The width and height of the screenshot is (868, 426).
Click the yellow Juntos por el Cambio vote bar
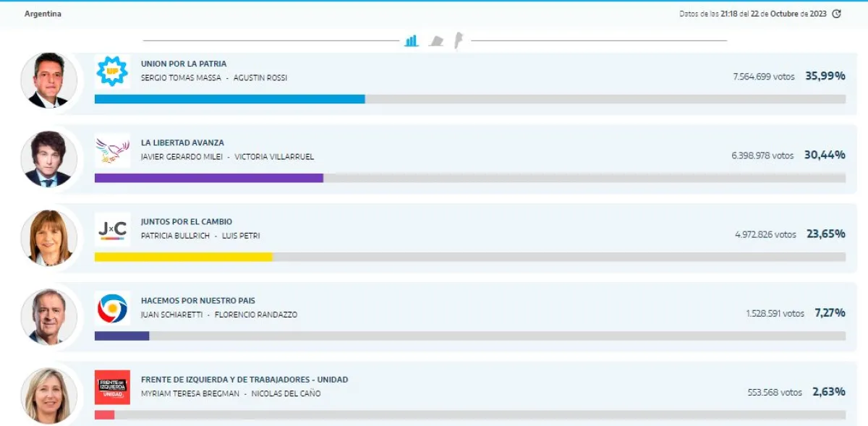[x=184, y=257]
